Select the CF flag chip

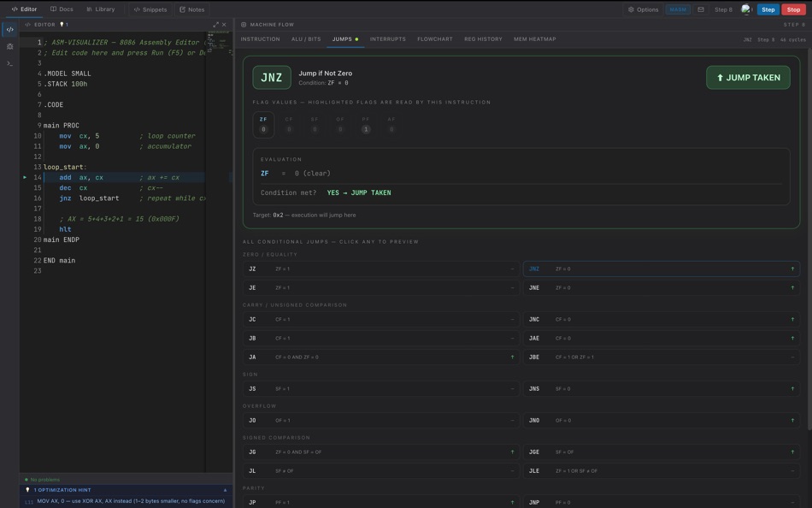pyautogui.click(x=289, y=125)
